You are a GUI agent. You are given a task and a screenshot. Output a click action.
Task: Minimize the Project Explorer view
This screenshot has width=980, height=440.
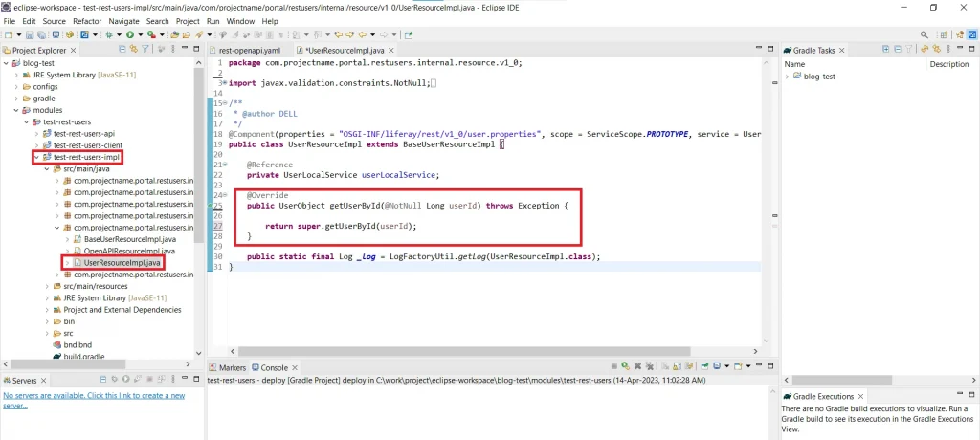185,48
